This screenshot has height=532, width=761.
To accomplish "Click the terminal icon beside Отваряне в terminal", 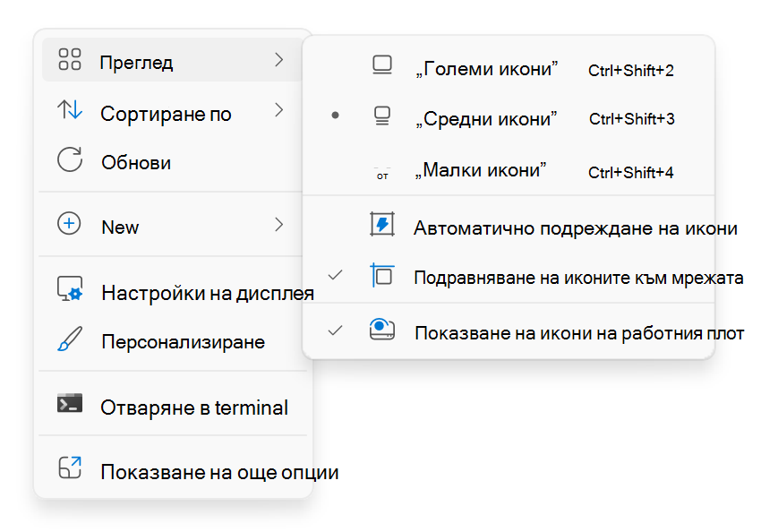I will coord(70,403).
